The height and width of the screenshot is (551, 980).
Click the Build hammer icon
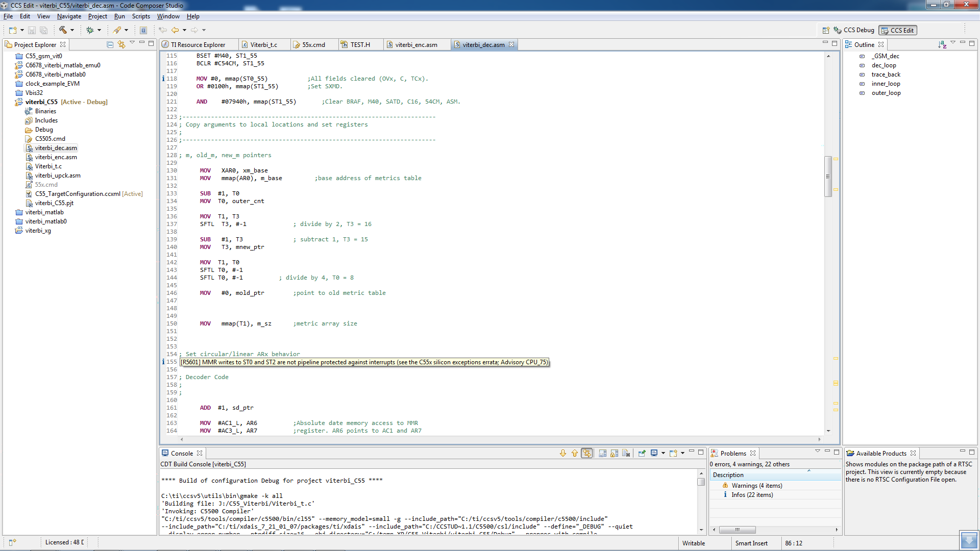pos(63,30)
